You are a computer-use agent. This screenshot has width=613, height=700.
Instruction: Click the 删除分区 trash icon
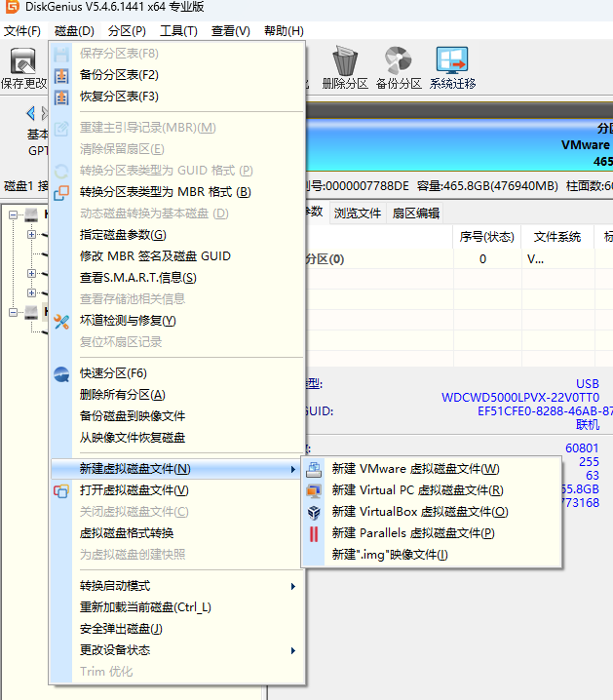(344, 60)
